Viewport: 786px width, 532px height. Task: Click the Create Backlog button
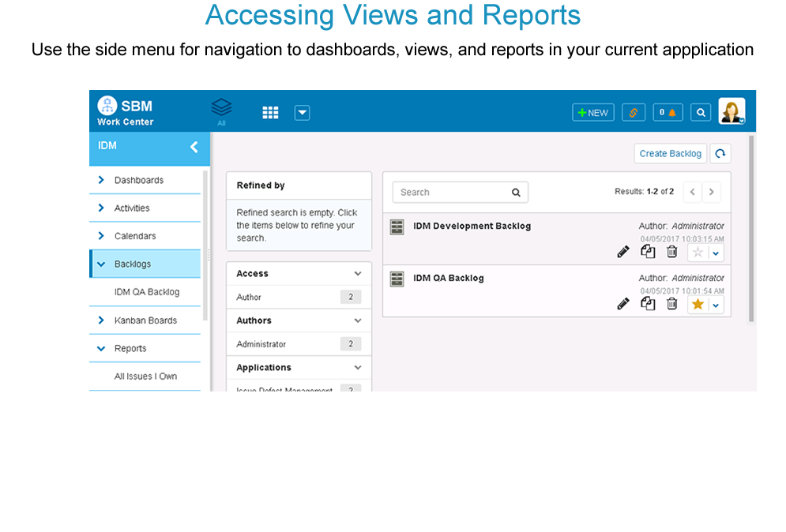click(x=670, y=154)
